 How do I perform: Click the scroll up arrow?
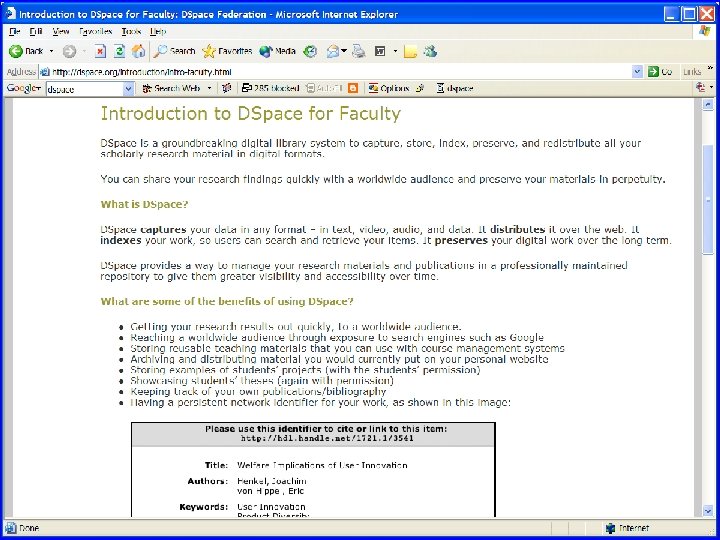click(x=708, y=105)
